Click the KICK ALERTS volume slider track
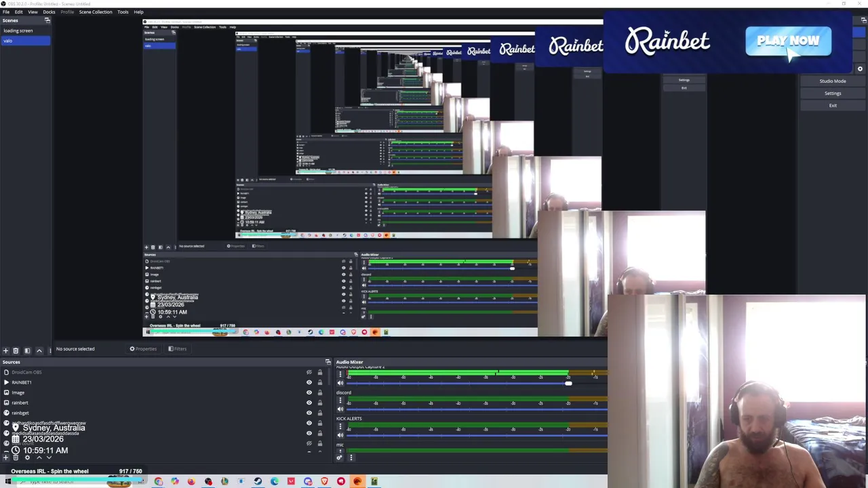This screenshot has width=868, height=488. click(477, 435)
